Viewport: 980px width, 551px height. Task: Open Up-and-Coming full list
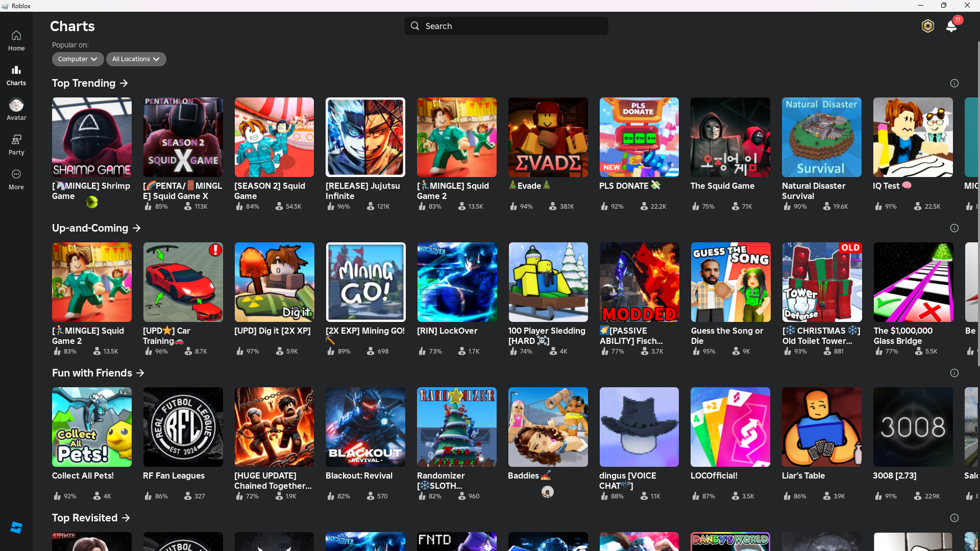coord(96,228)
